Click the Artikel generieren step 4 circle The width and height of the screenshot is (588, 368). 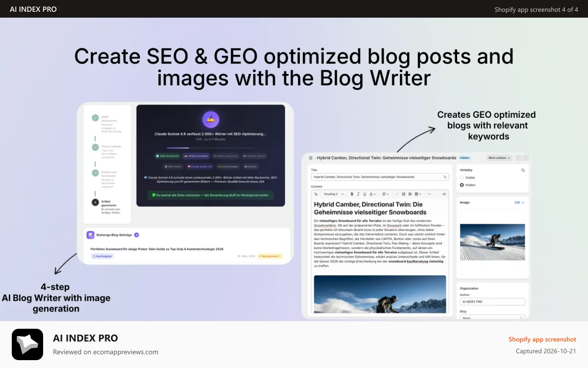coord(95,202)
